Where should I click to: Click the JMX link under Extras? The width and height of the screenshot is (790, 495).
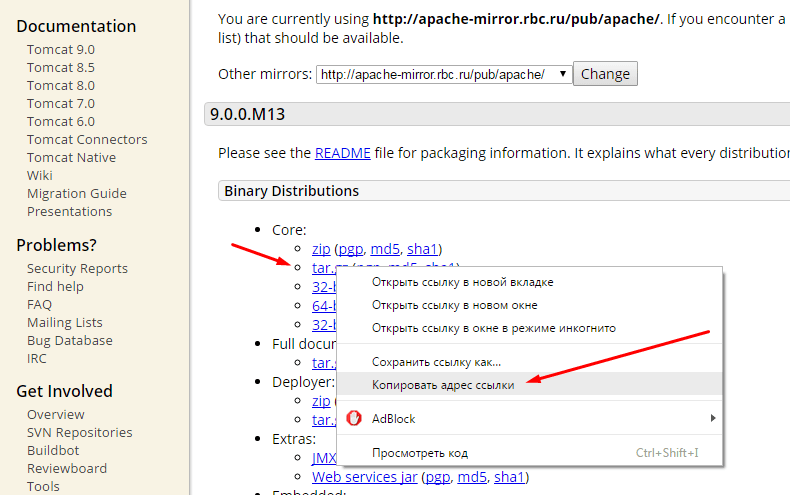pyautogui.click(x=324, y=458)
